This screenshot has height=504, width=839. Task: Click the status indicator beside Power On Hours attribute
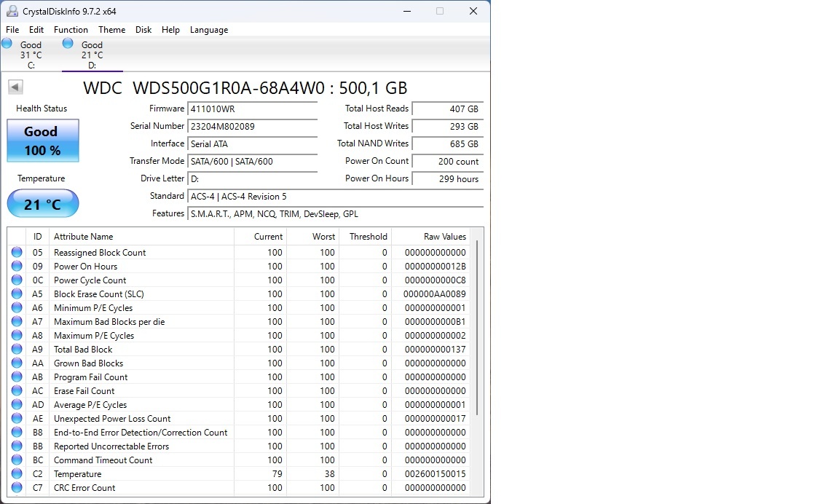(x=16, y=266)
